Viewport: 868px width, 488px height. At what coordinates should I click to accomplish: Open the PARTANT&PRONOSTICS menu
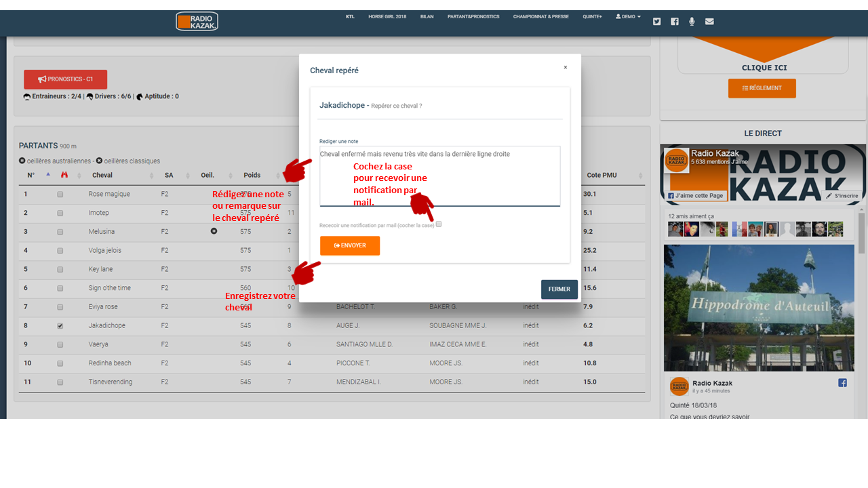473,16
